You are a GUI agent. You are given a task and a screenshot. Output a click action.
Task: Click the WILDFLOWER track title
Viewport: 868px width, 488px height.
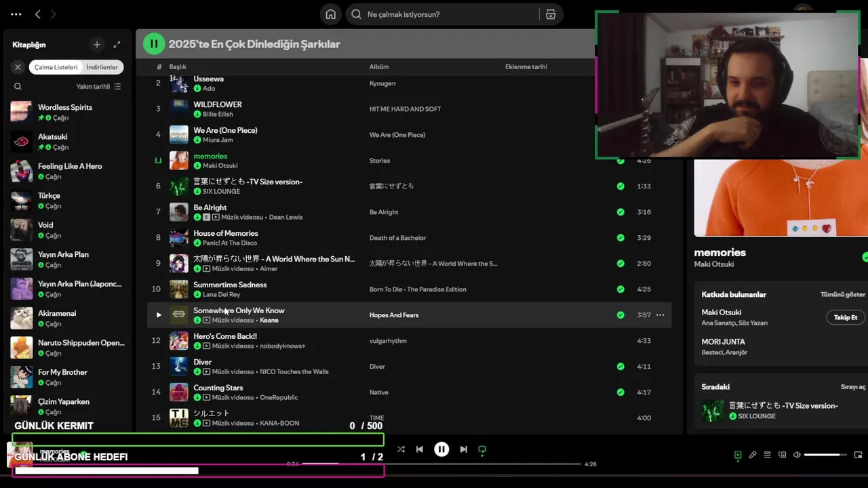[x=218, y=104]
